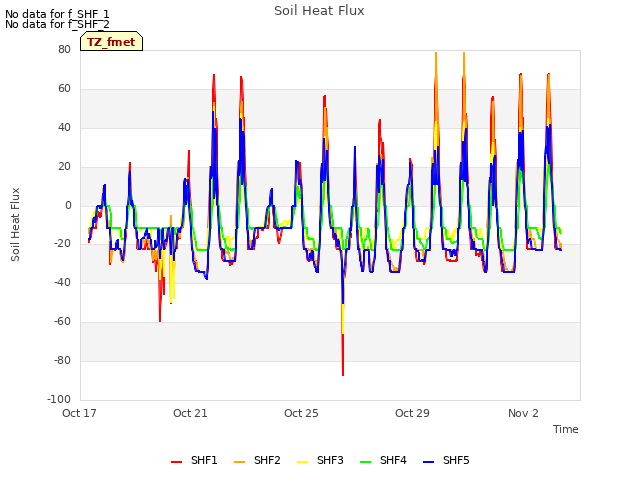Click the '60' y-axis tick label
Screen dimensions: 640x480
tap(64, 88)
